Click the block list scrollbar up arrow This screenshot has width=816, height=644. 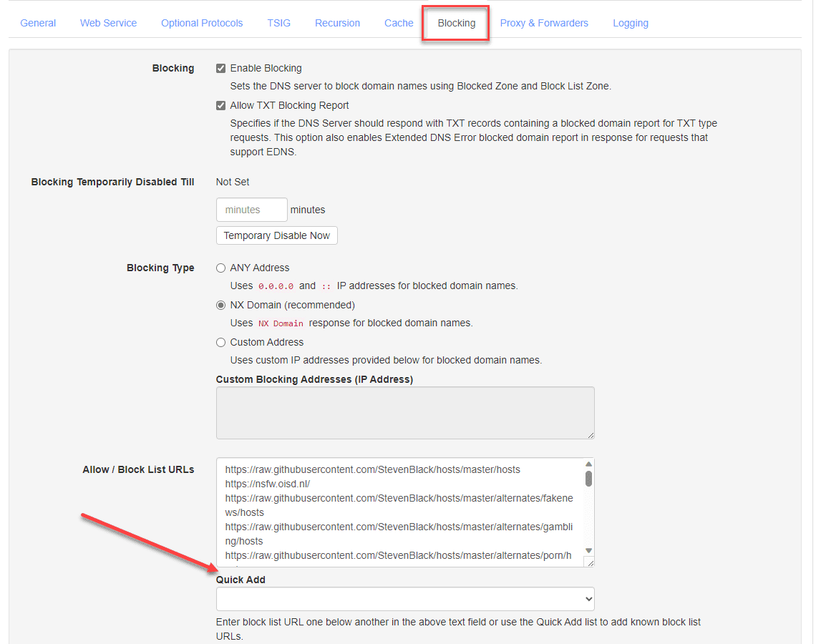[588, 464]
